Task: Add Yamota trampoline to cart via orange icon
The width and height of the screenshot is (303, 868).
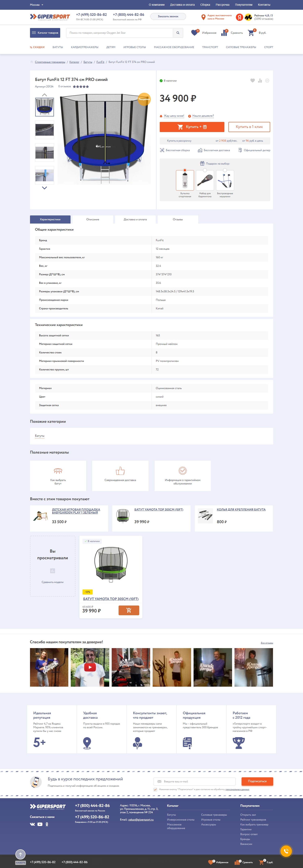Action: click(129, 610)
